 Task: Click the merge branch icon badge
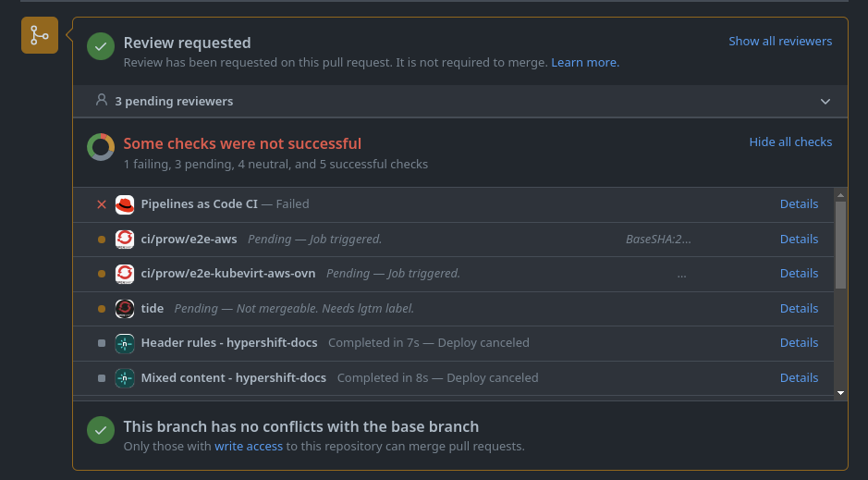[x=40, y=36]
